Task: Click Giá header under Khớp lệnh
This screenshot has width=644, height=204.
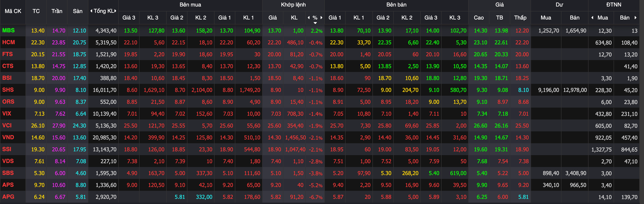Action: click(x=272, y=17)
